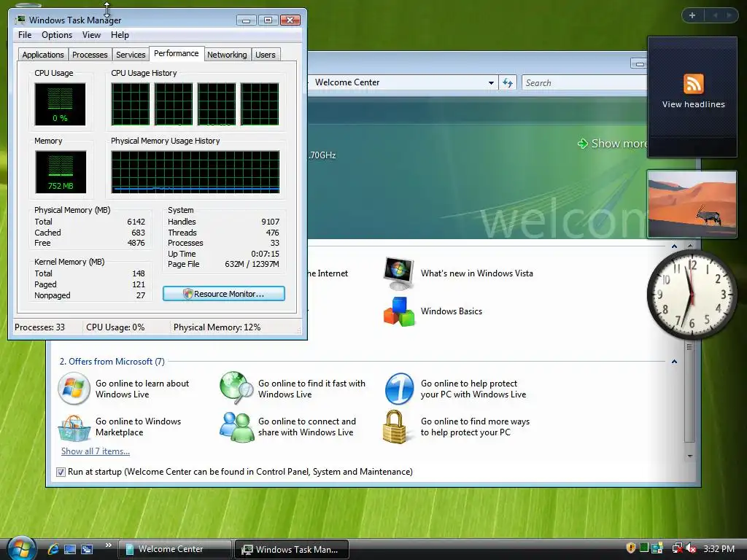
Task: Click the Memory 752 MB meter
Action: [x=61, y=172]
